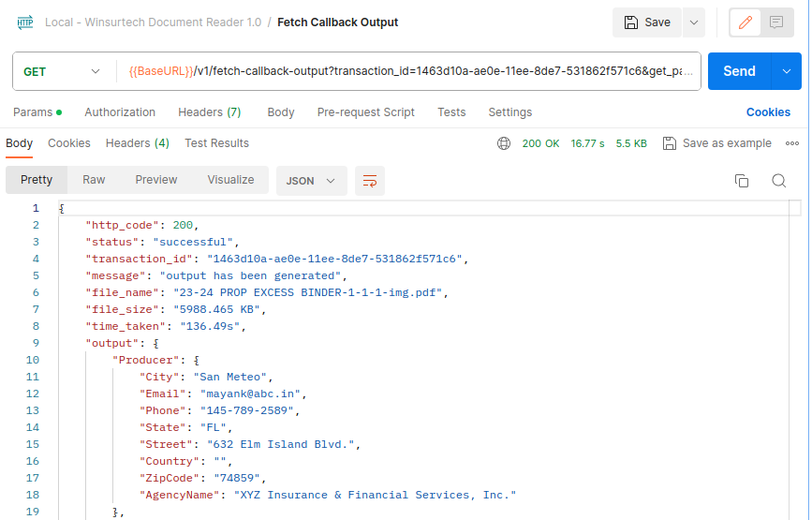Toggle the wrap lines icon

point(370,181)
